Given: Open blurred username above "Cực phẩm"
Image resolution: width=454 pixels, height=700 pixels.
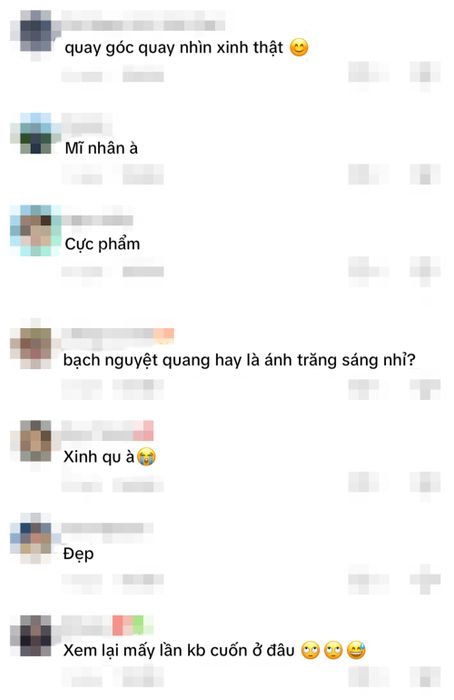Looking at the screenshot, I should (97, 220).
